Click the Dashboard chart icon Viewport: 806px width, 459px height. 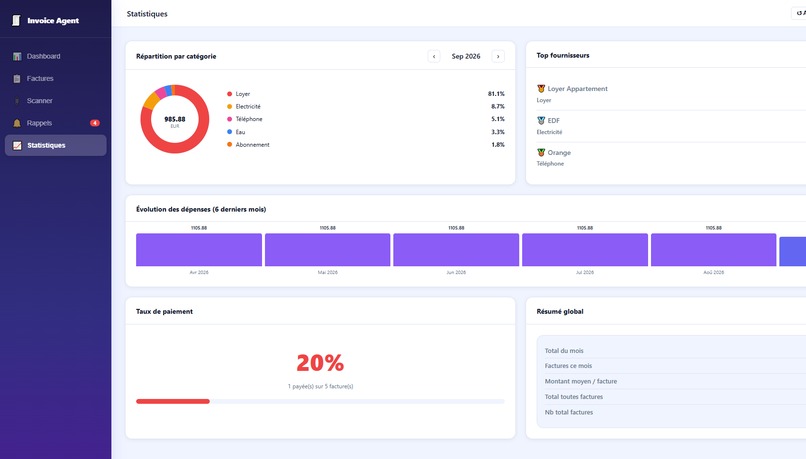click(17, 56)
